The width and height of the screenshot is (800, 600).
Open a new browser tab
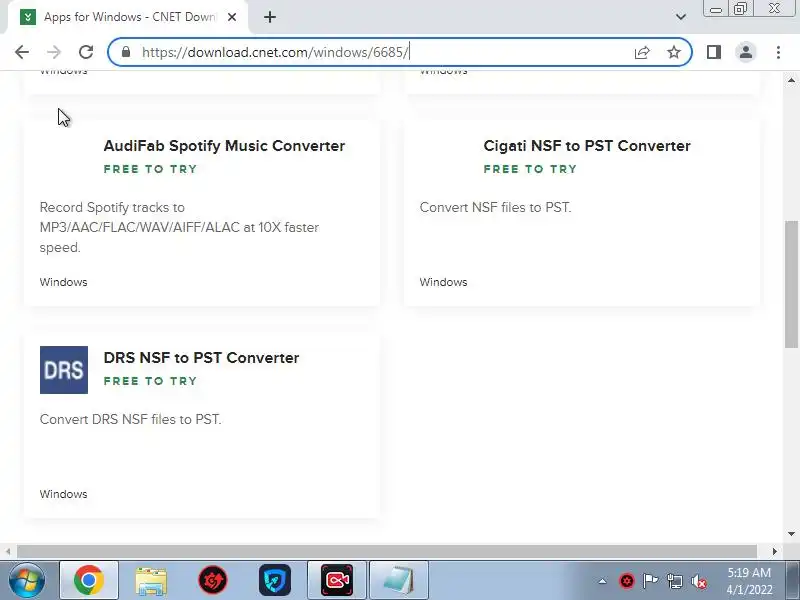pyautogui.click(x=270, y=17)
